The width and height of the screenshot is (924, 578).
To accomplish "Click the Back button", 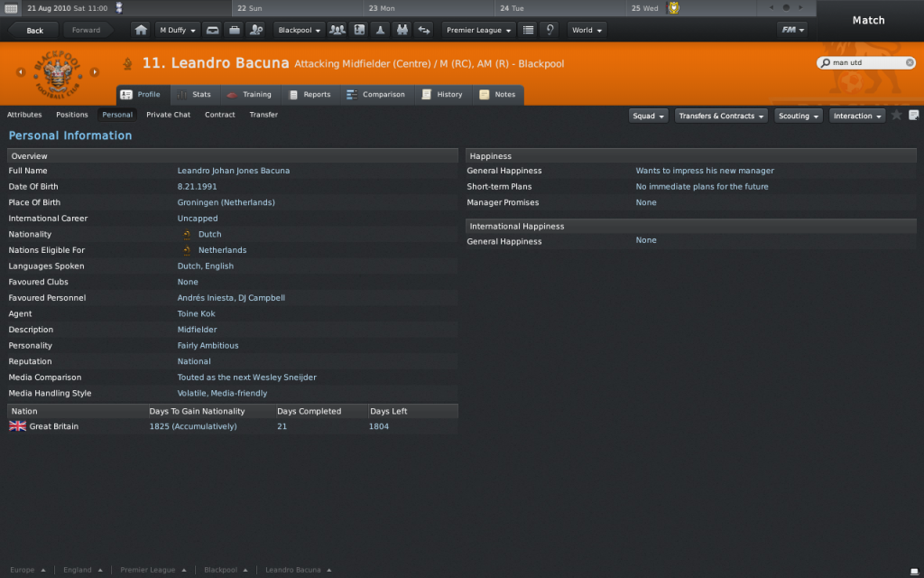I will [33, 30].
